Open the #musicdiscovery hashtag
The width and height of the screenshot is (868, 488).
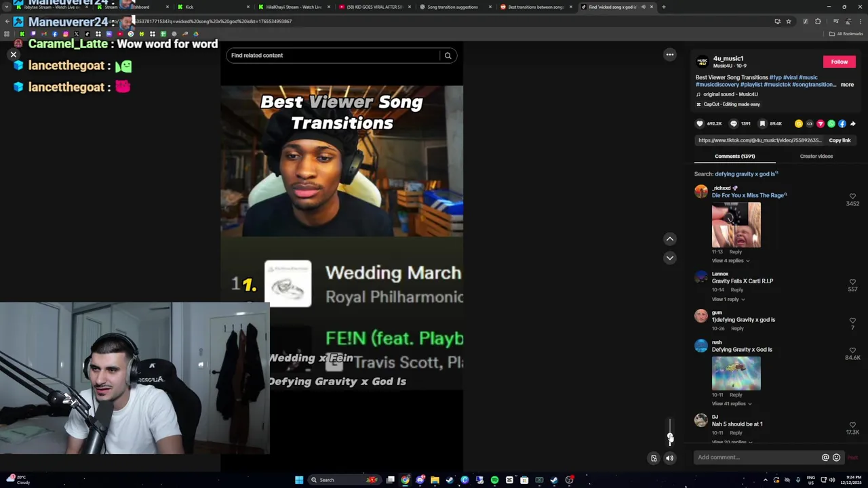click(x=718, y=85)
